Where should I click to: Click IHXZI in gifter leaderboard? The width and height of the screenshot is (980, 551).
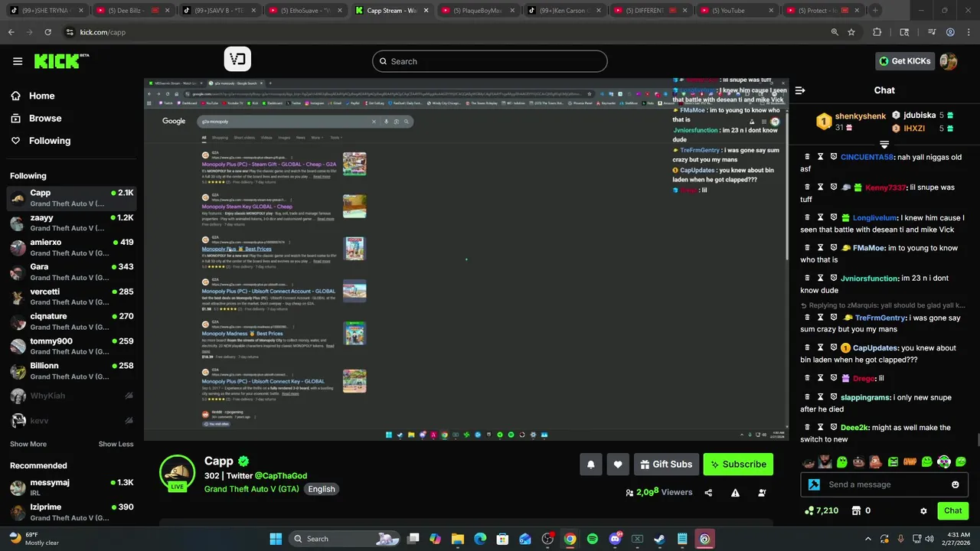pos(914,129)
